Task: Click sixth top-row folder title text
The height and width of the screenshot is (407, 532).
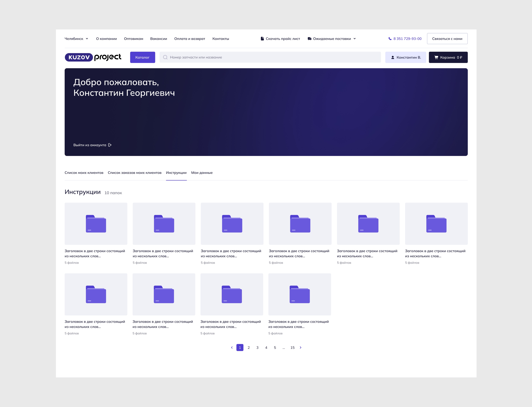Action: [435, 253]
